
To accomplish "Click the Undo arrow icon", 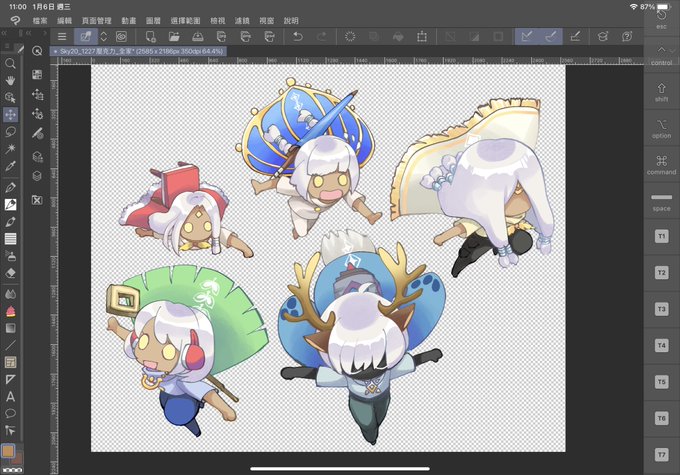I will coord(298,36).
